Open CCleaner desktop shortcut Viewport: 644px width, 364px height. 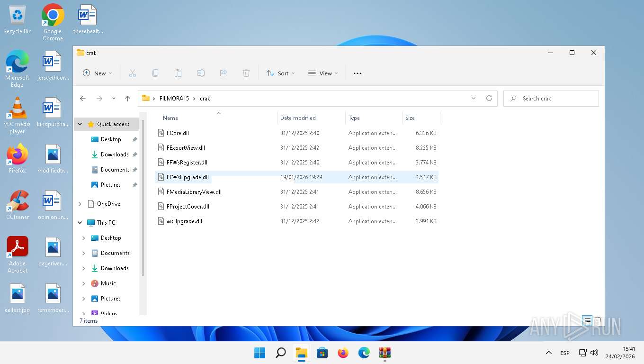[x=17, y=205]
